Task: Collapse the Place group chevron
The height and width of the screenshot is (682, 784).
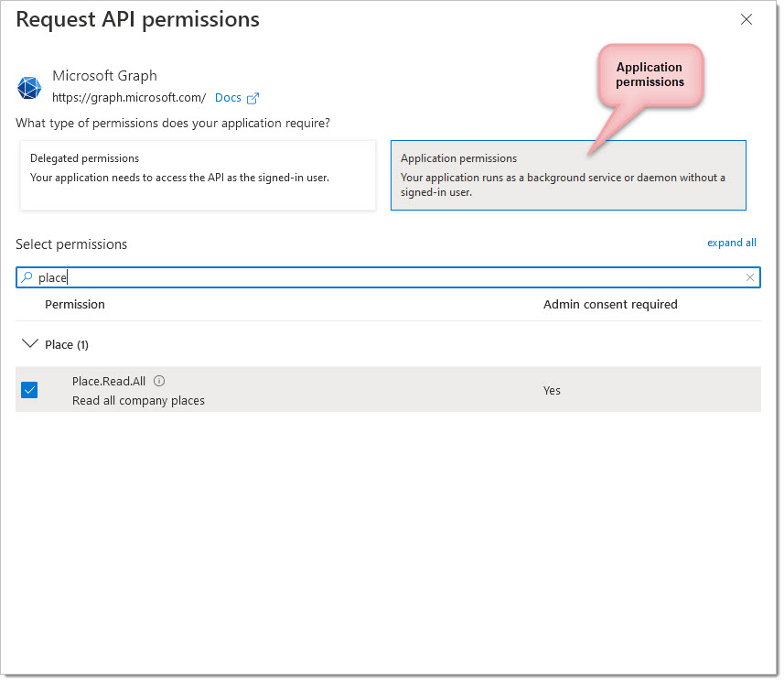Action: (x=30, y=344)
